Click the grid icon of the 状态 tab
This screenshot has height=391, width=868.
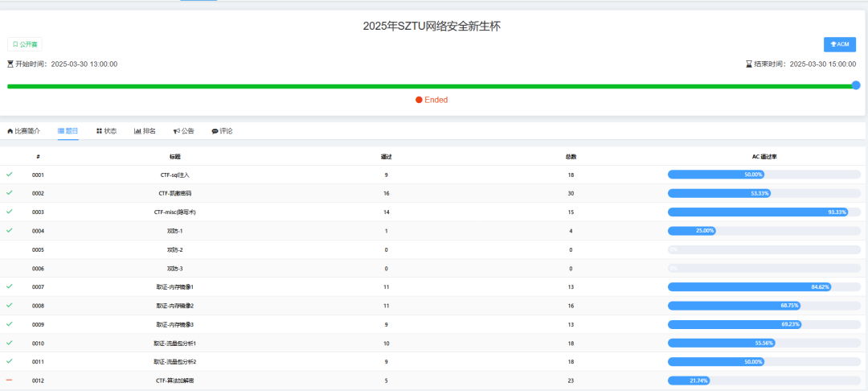(99, 130)
